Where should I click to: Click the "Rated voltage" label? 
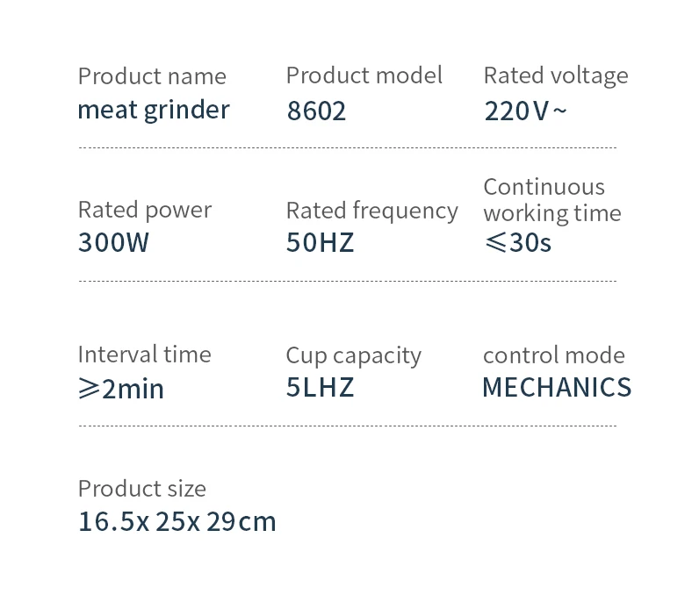(556, 75)
